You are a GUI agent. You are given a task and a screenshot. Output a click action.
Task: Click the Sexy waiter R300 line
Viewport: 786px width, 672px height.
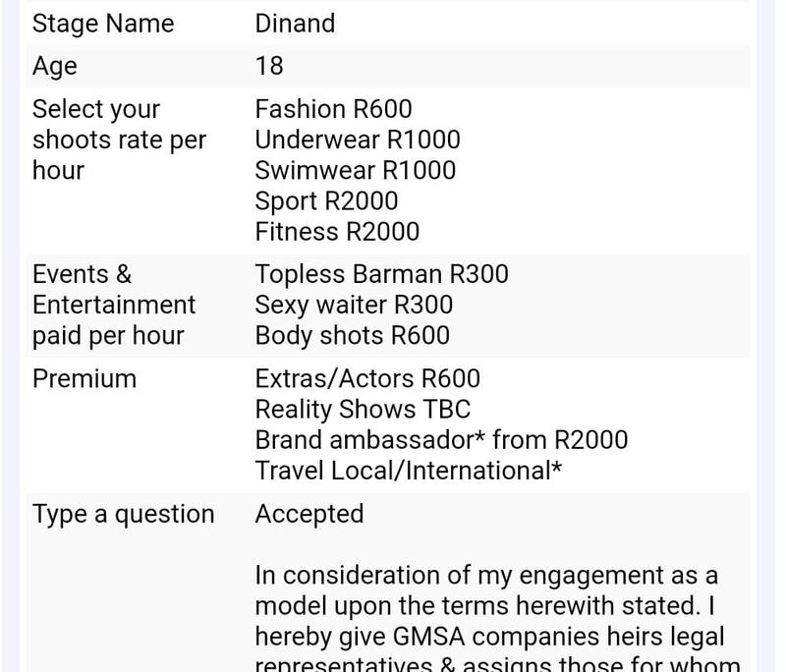[354, 306]
